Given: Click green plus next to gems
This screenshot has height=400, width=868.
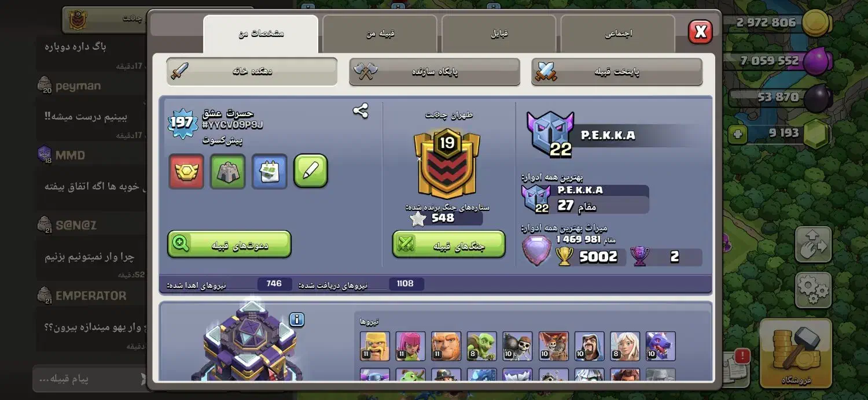Looking at the screenshot, I should coord(737,134).
